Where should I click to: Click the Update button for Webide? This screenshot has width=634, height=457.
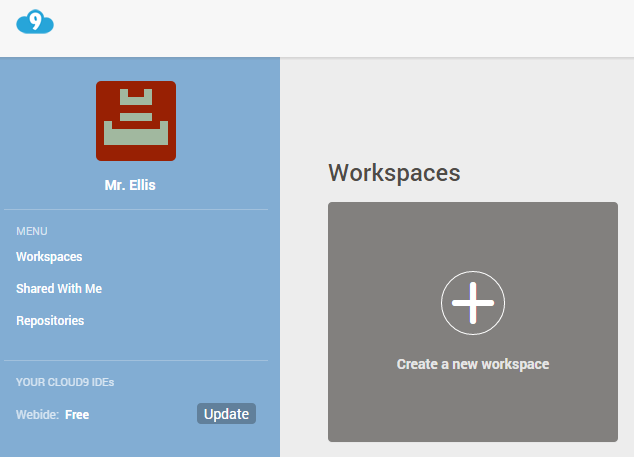pyautogui.click(x=226, y=414)
